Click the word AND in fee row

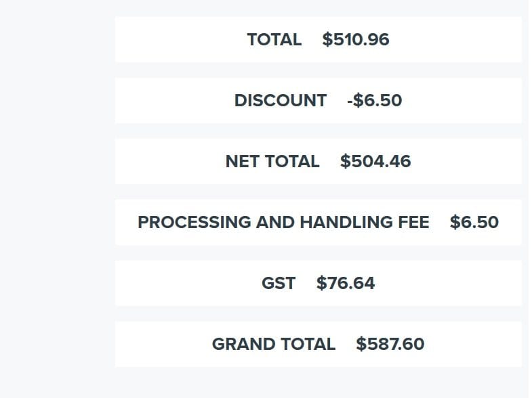[275, 222]
